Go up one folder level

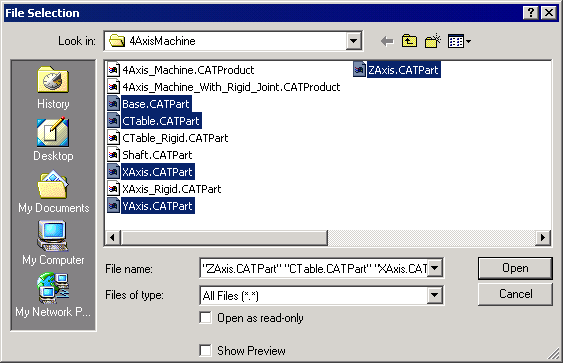[409, 41]
